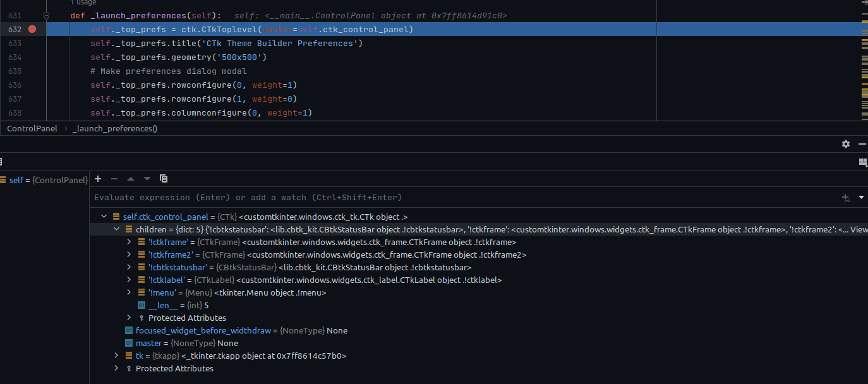Toggle the breakpoint on line 632
This screenshot has width=868, height=384.
(32, 29)
